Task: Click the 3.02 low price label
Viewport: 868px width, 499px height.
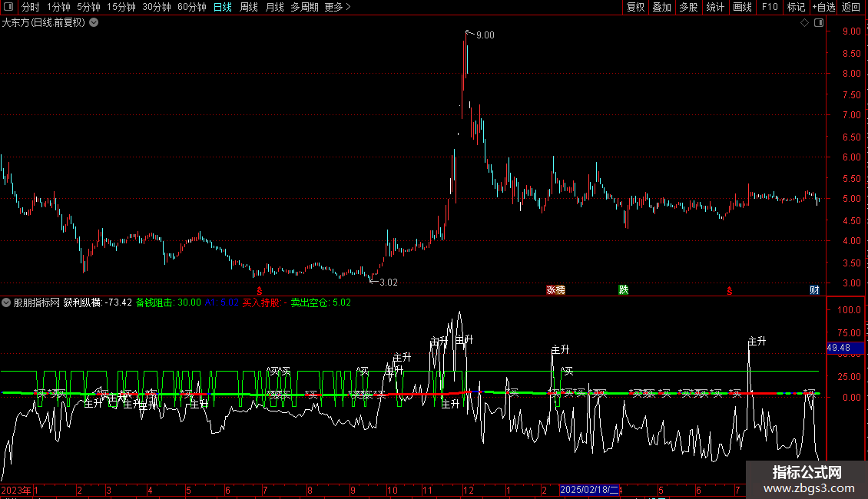Action: coord(389,283)
